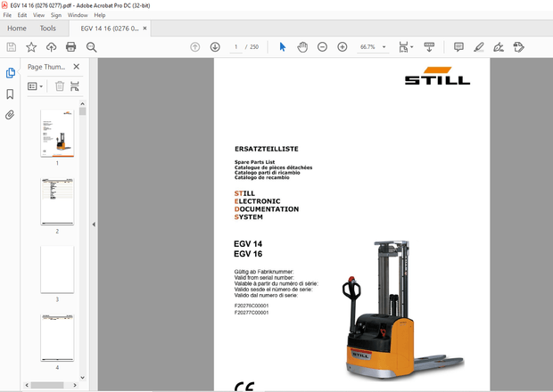Select the arrow selection tool
This screenshot has width=553, height=392.
point(283,47)
